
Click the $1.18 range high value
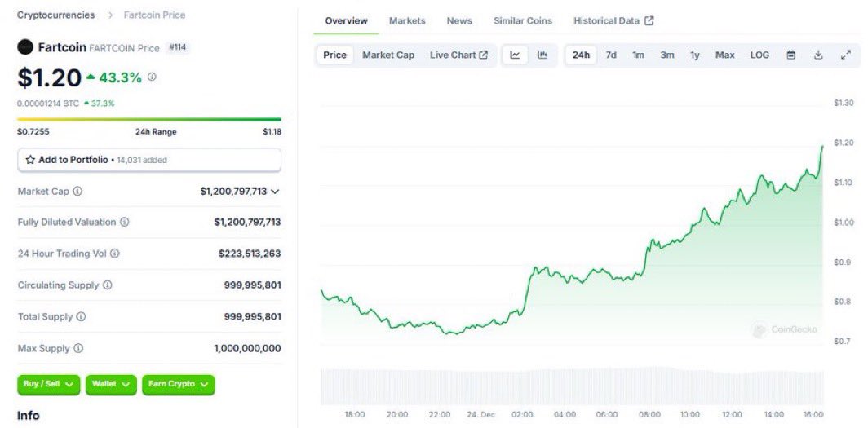272,131
